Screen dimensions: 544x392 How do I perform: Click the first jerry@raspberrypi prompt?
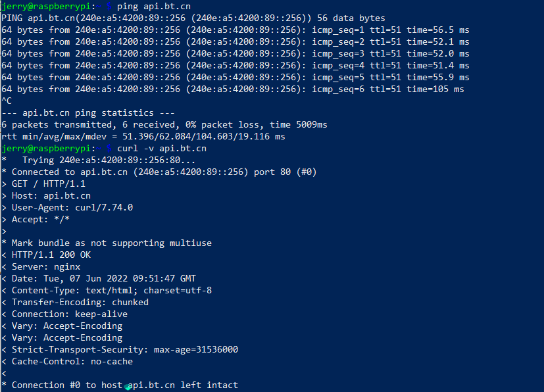click(x=49, y=6)
